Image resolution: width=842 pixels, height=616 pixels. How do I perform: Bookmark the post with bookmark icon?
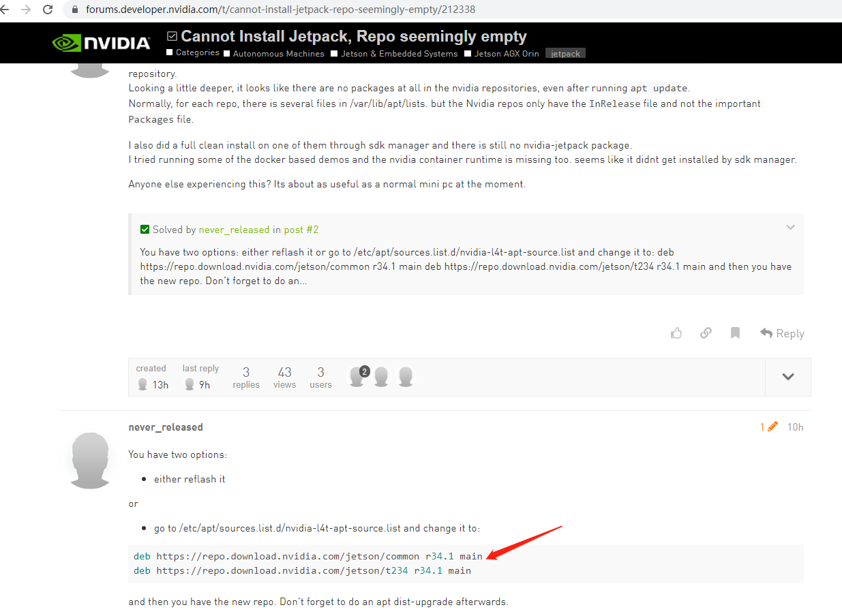(x=735, y=333)
